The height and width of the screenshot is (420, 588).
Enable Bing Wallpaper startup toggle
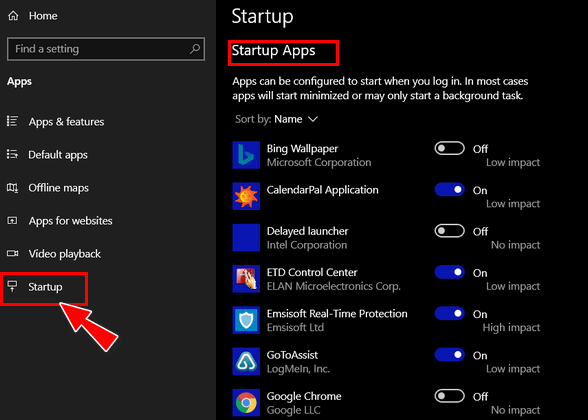tap(449, 148)
